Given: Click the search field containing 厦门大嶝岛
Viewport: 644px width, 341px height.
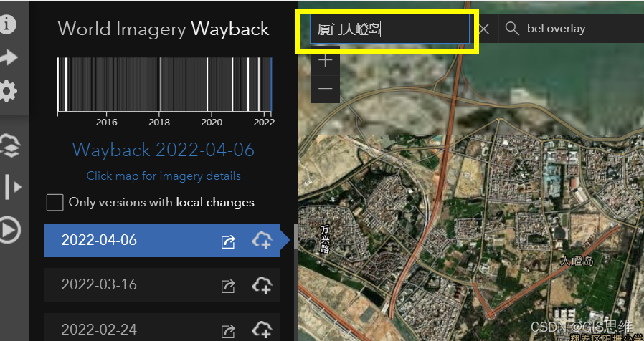Looking at the screenshot, I should 389,29.
